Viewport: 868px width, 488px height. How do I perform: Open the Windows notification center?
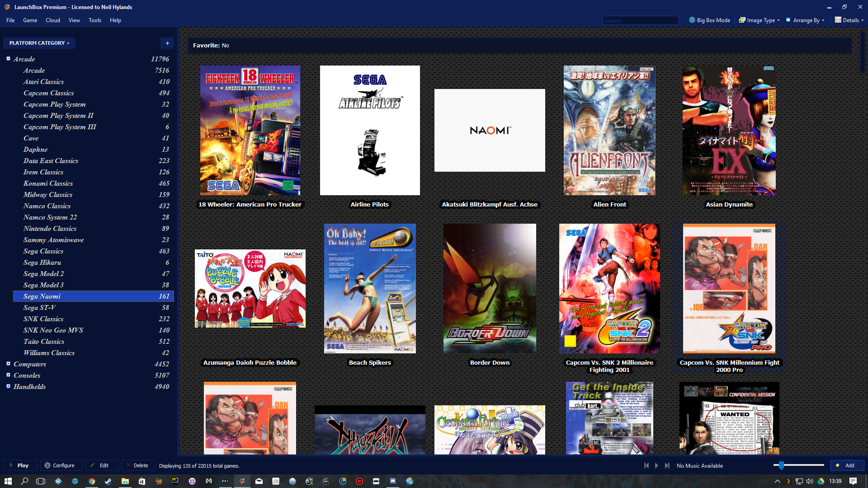pos(853,481)
